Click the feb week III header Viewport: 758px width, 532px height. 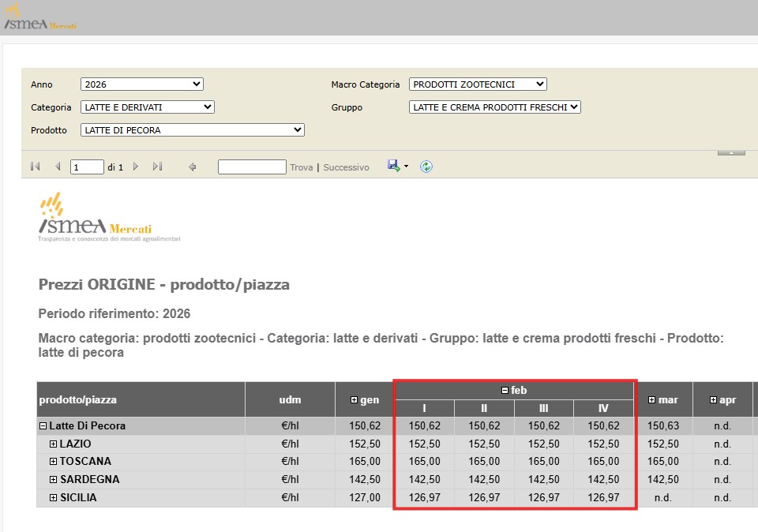pyautogui.click(x=544, y=408)
